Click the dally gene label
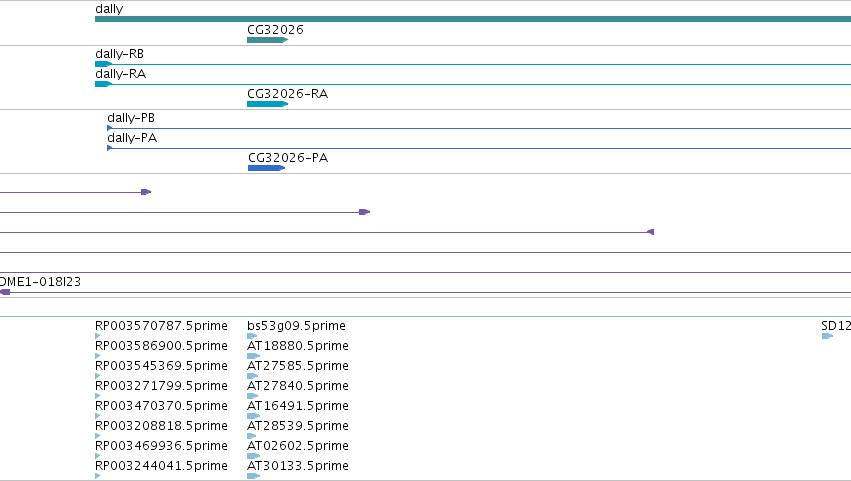This screenshot has width=851, height=481. 109,9
